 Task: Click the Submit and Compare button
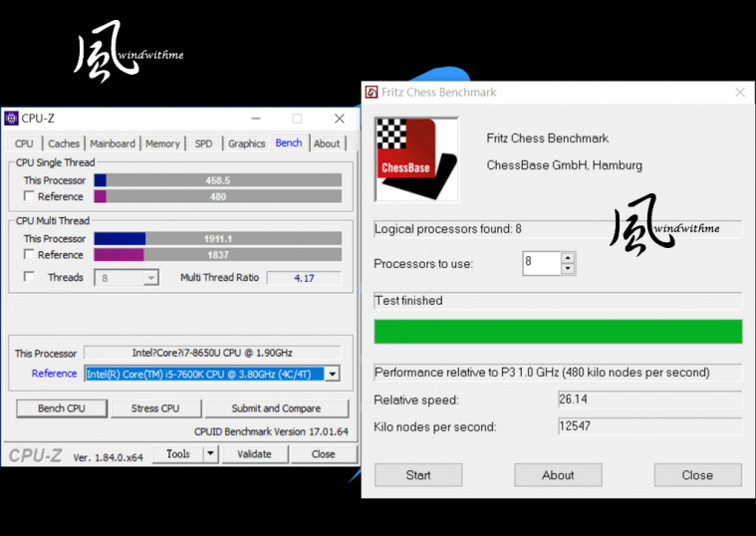pos(276,408)
